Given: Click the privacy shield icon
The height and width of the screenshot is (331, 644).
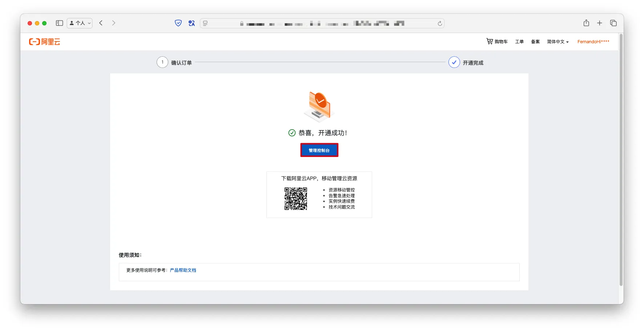Looking at the screenshot, I should (178, 23).
